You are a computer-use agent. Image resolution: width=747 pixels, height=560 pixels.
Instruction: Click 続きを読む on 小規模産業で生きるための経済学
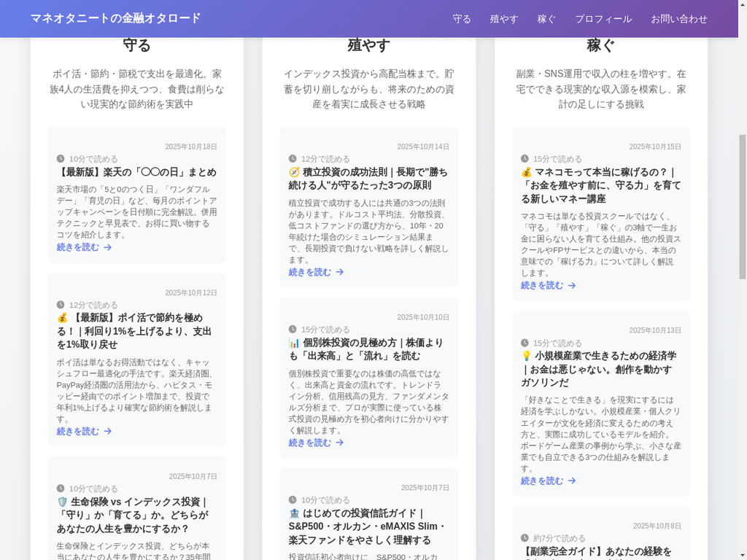click(x=541, y=480)
